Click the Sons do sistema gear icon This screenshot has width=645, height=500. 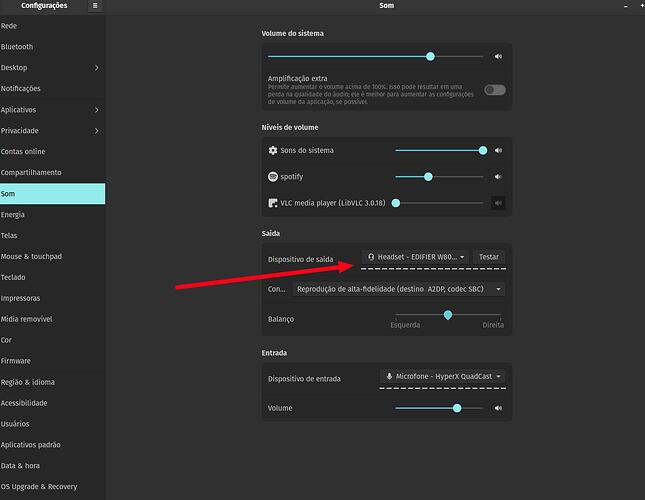[x=273, y=150]
